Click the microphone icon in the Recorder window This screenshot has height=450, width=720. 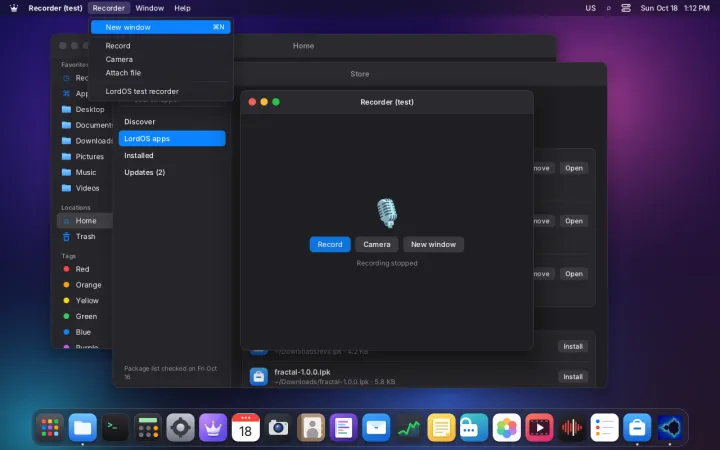[387, 213]
